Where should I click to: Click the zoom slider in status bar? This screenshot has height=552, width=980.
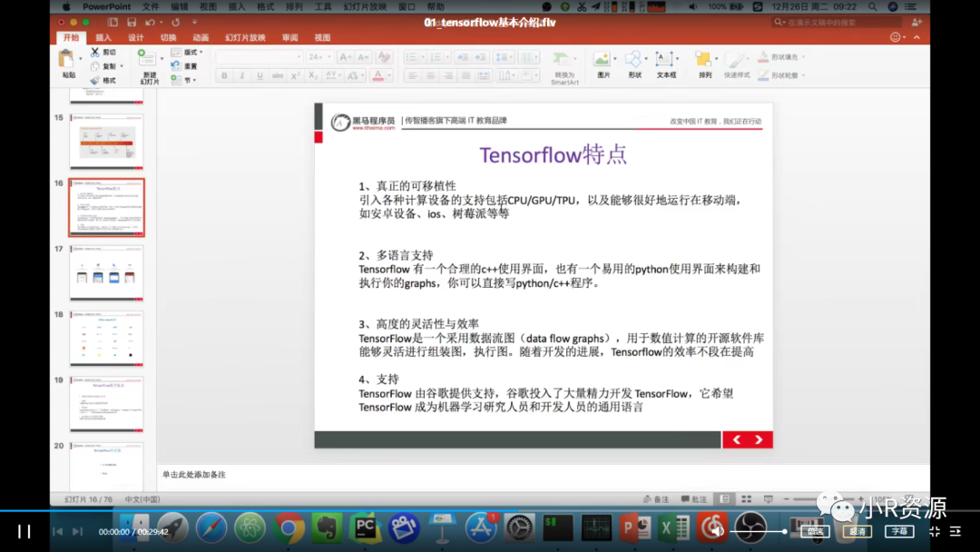tap(822, 499)
